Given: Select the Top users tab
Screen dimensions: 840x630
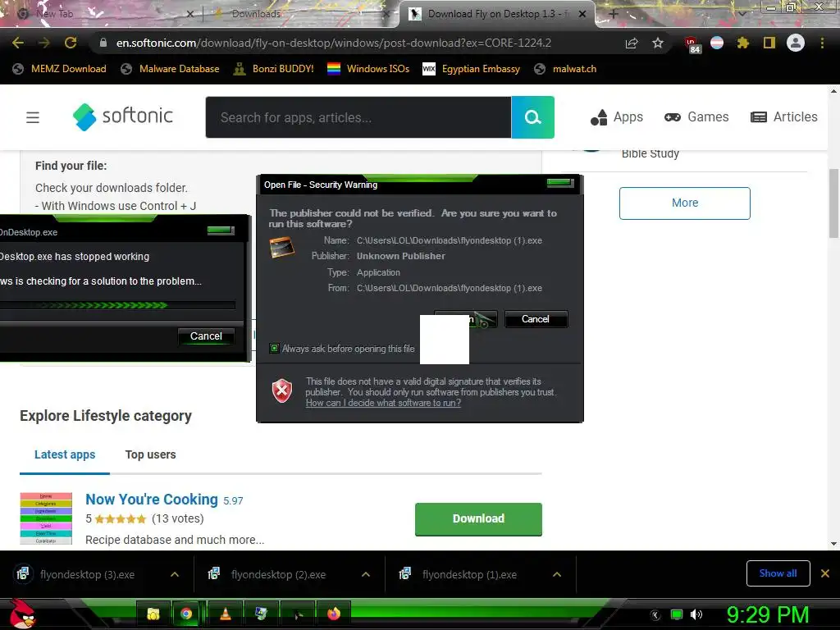Looking at the screenshot, I should pyautogui.click(x=151, y=454).
